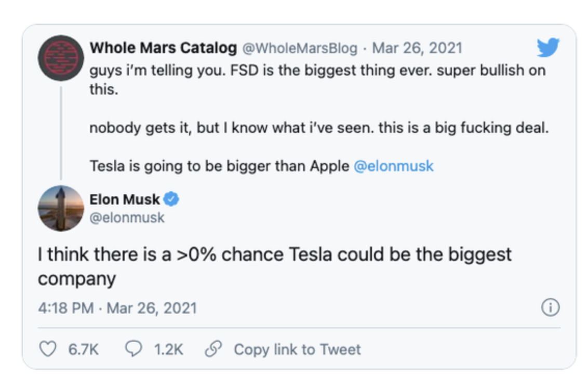The image size is (588, 377).
Task: Click the Twitter bird logo
Action: (547, 48)
